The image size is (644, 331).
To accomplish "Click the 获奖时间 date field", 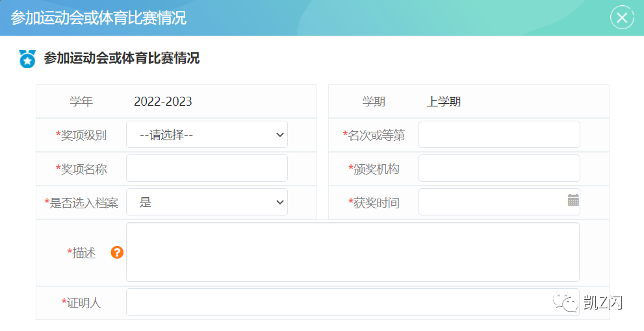I will (492, 202).
